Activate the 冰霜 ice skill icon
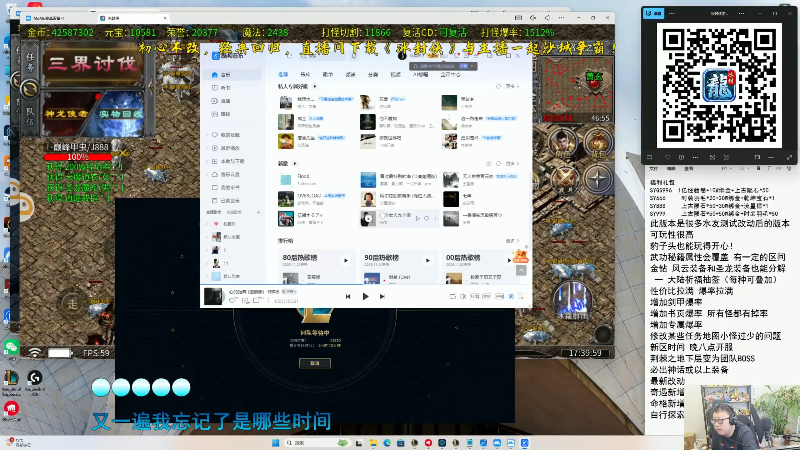 (x=571, y=302)
